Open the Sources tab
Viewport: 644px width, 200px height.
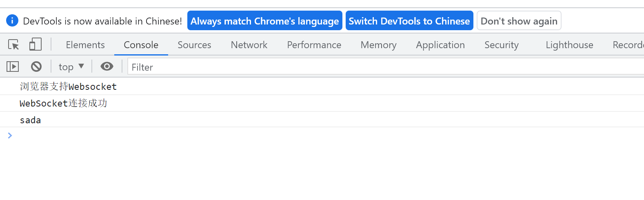[194, 45]
